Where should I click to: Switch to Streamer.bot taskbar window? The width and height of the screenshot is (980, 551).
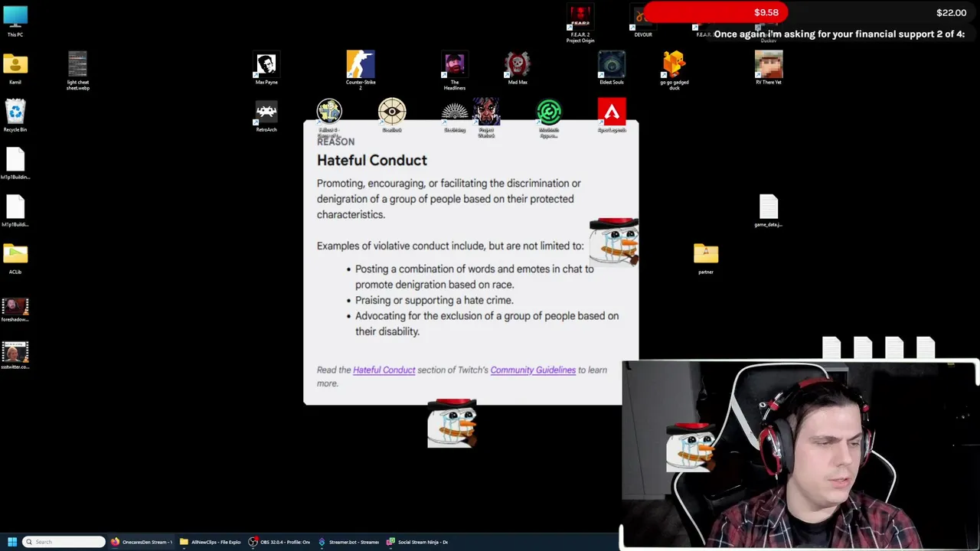(348, 542)
